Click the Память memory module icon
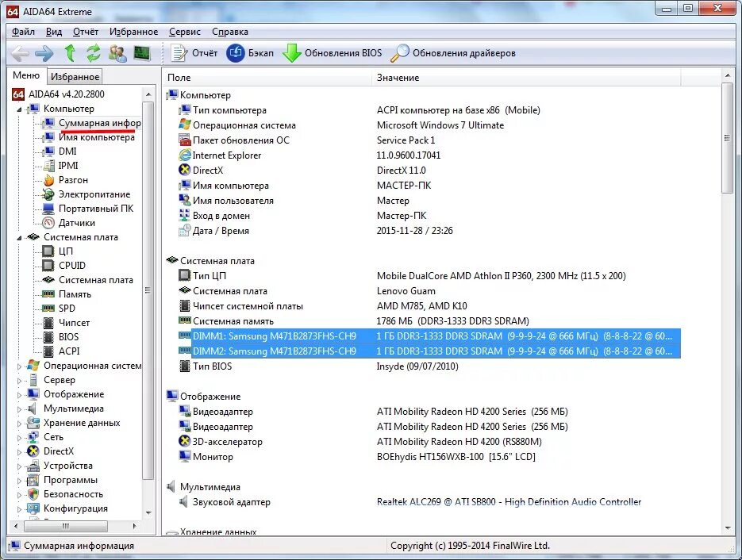The height and width of the screenshot is (560, 742). [48, 294]
